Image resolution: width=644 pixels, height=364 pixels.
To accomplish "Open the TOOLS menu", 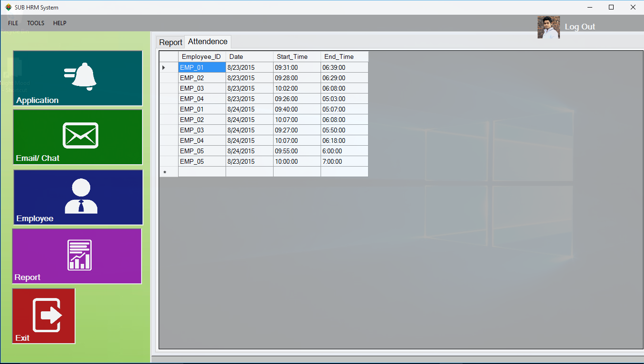I will (x=36, y=23).
